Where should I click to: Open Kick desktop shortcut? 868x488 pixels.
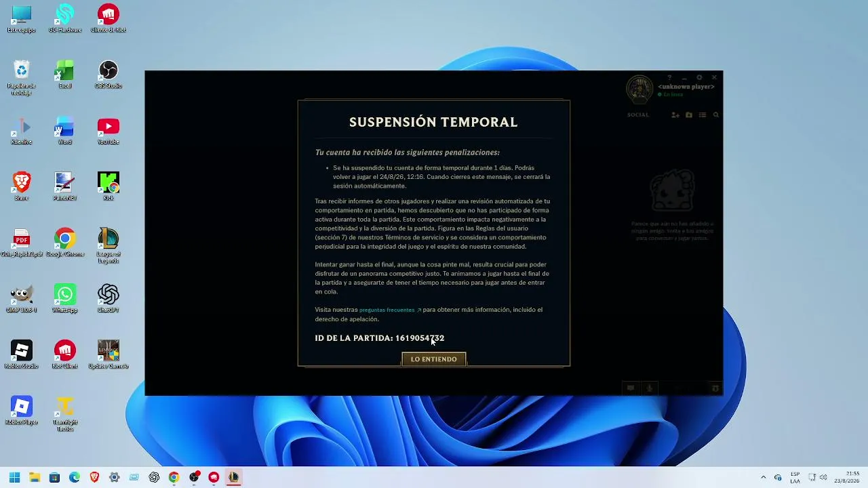pos(108,186)
